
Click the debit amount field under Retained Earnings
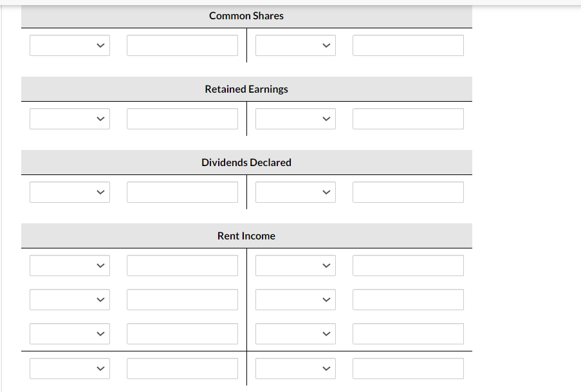click(x=182, y=118)
